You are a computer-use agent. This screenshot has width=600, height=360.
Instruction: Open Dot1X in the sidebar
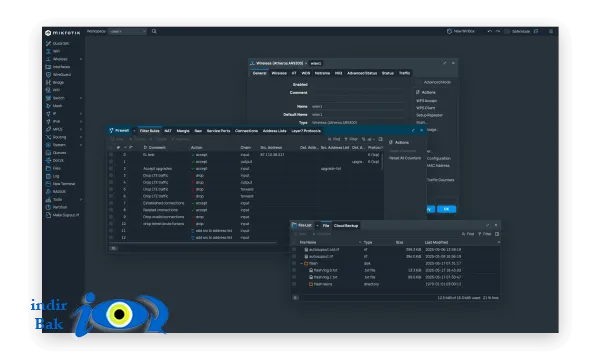55,161
